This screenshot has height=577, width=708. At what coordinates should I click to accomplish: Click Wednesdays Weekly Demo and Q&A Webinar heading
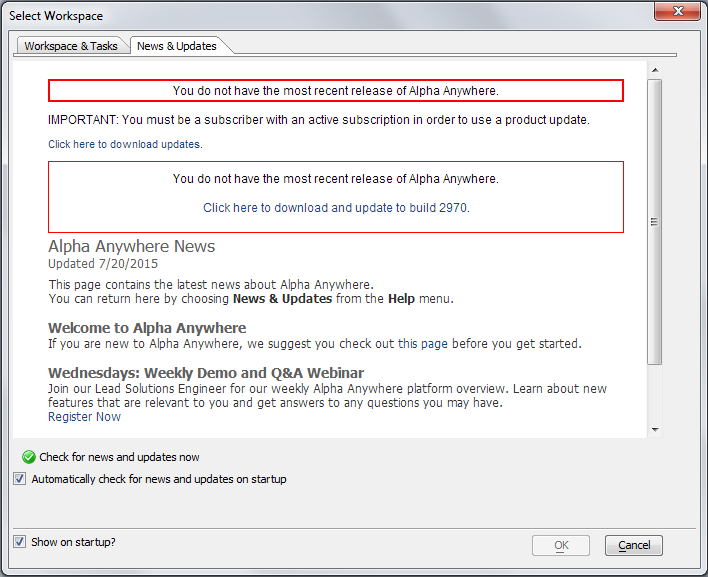(x=206, y=373)
